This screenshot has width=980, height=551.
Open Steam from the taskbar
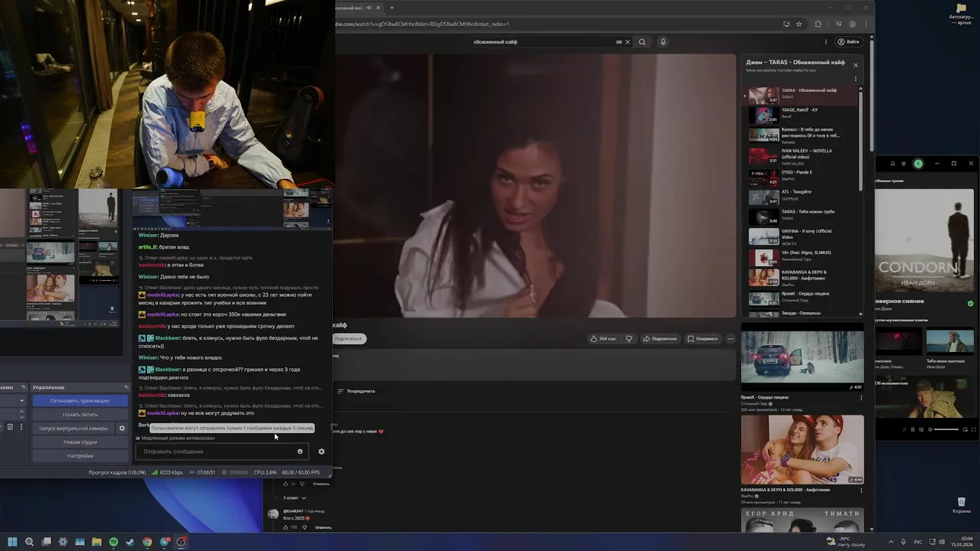[130, 542]
